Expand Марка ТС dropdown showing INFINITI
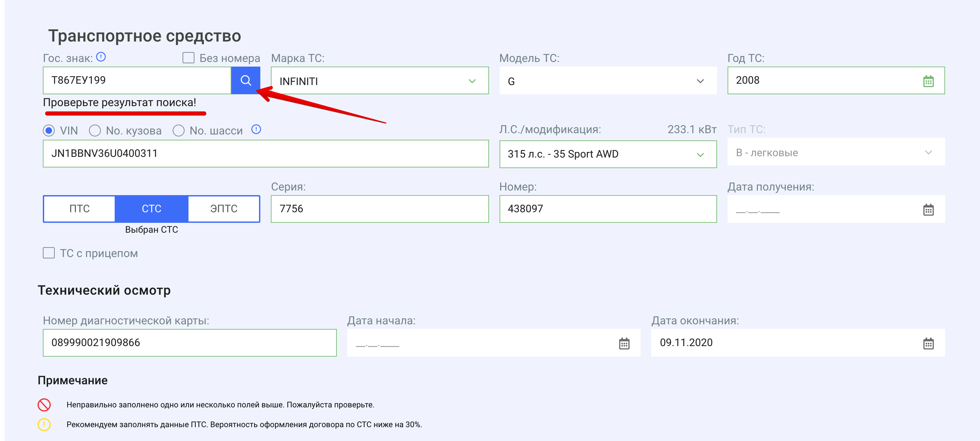The height and width of the screenshot is (441, 980). point(380,81)
